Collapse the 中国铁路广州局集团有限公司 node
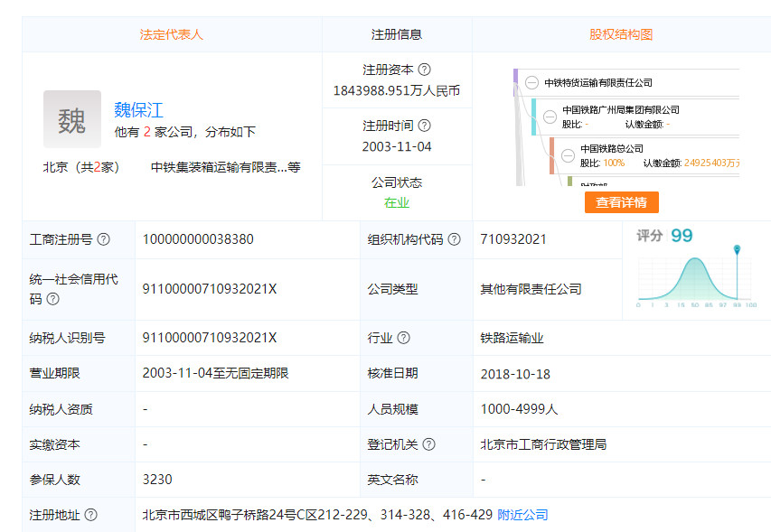 coord(550,117)
